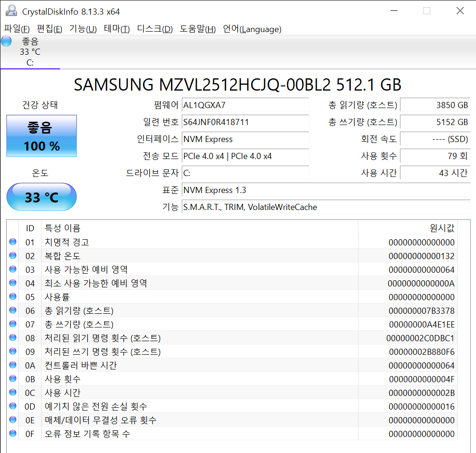Select attribute row 처리된 읽기 명령 횟수 (호스트)
476x453 pixels.
[232, 338]
